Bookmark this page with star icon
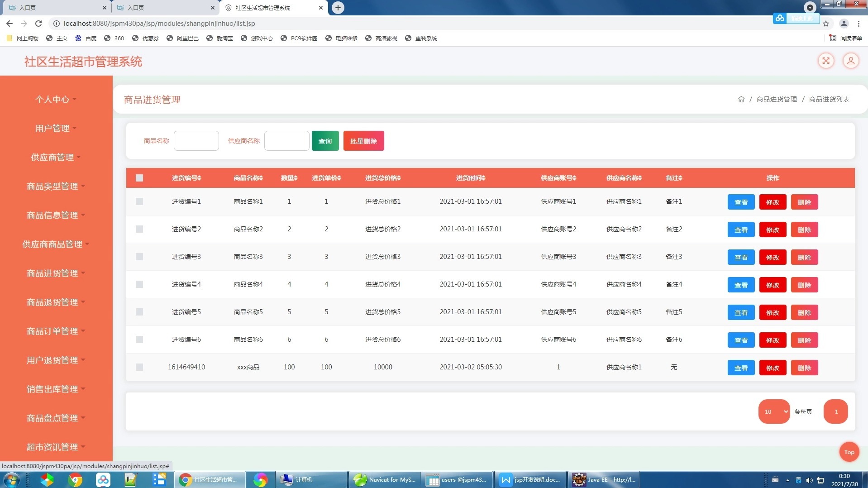This screenshot has height=488, width=868. coord(826,24)
